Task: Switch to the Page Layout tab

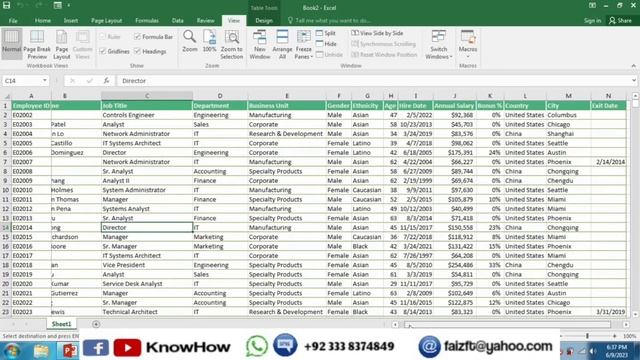Action: pos(107,20)
